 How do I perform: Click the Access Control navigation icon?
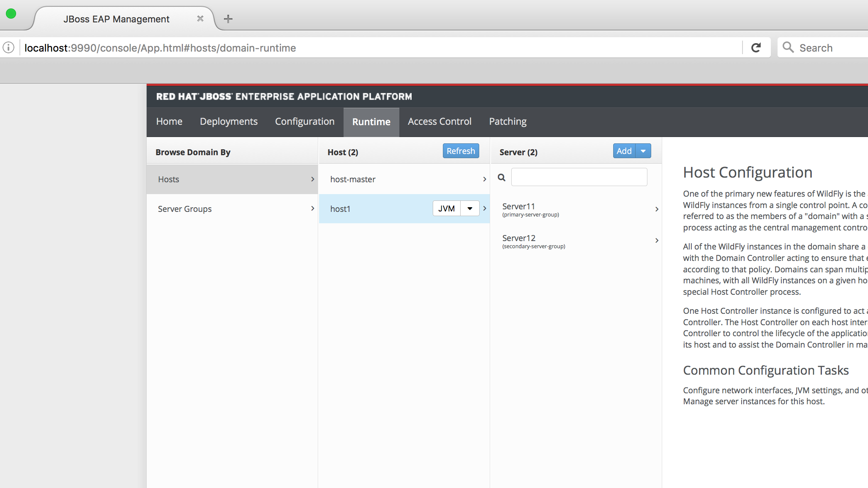(439, 122)
